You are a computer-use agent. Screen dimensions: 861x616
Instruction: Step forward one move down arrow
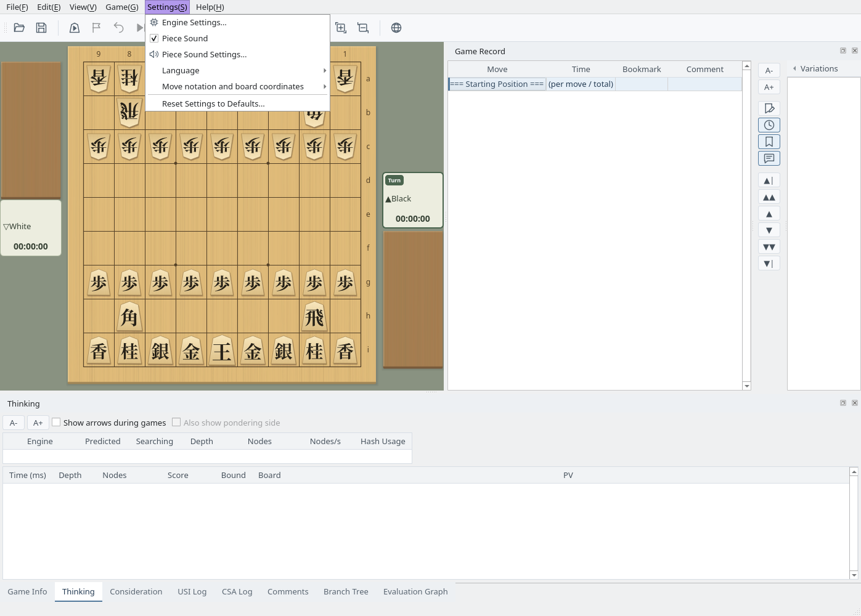[x=769, y=230]
